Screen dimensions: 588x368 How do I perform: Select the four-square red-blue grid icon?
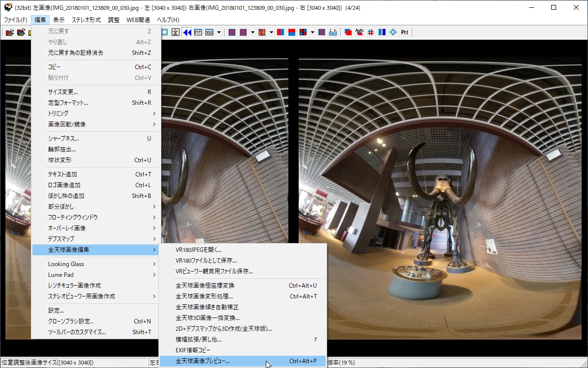pos(303,32)
